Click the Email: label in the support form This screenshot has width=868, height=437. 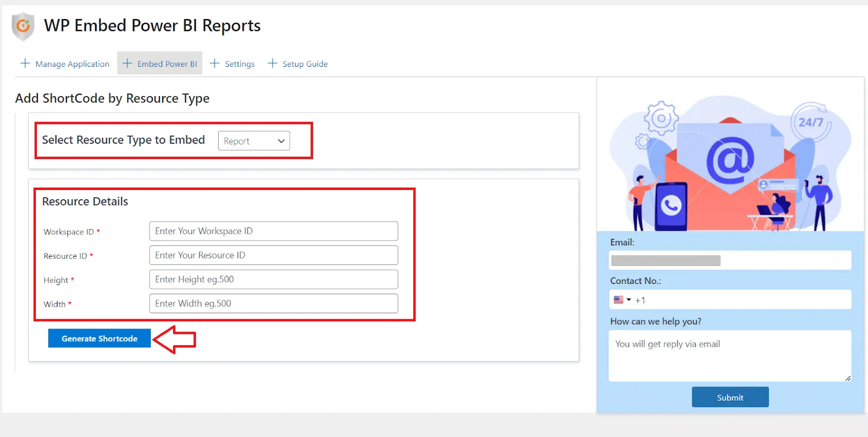click(622, 242)
